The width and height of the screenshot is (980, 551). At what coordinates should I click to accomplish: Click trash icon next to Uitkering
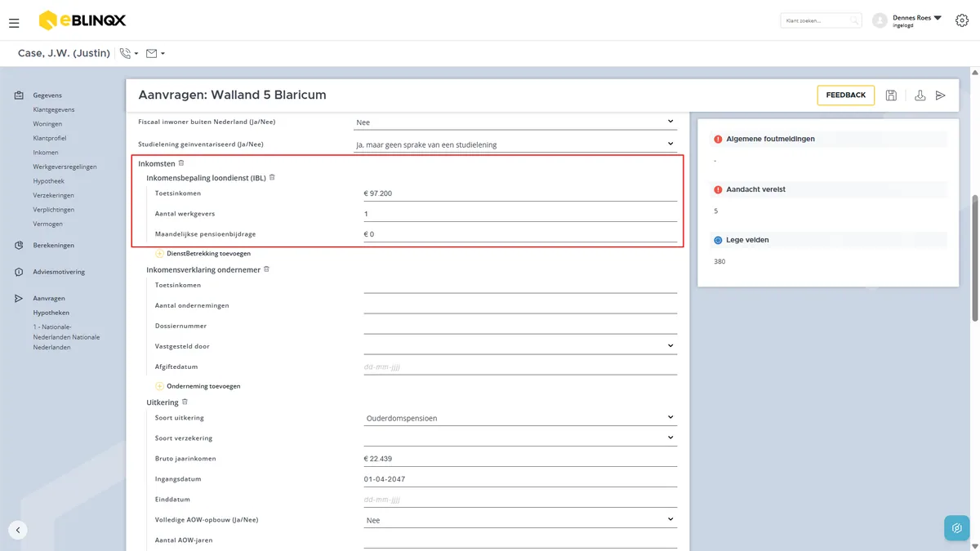185,402
